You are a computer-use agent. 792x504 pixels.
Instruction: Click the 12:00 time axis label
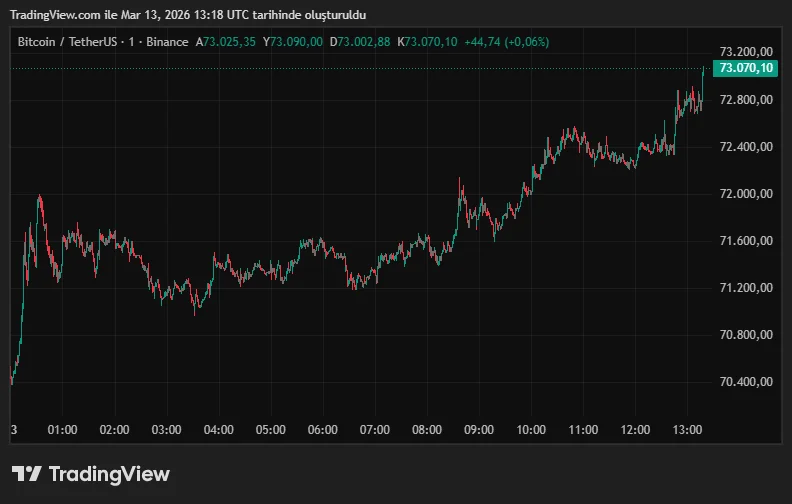point(635,430)
